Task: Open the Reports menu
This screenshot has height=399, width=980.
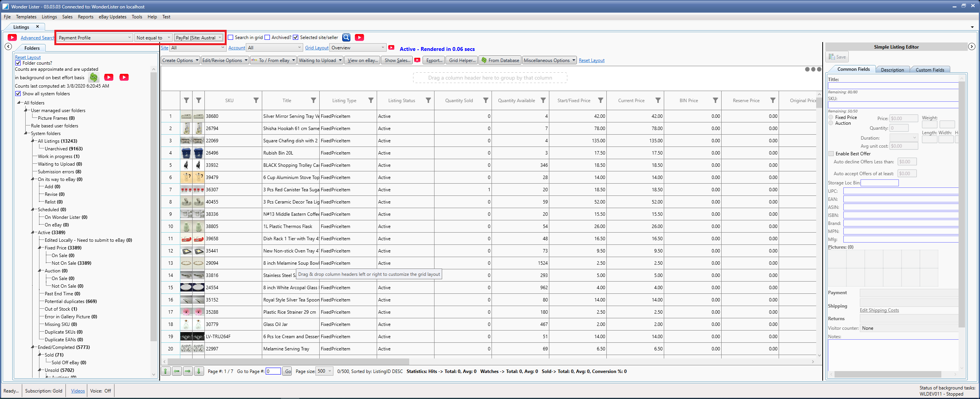Action: (x=86, y=17)
